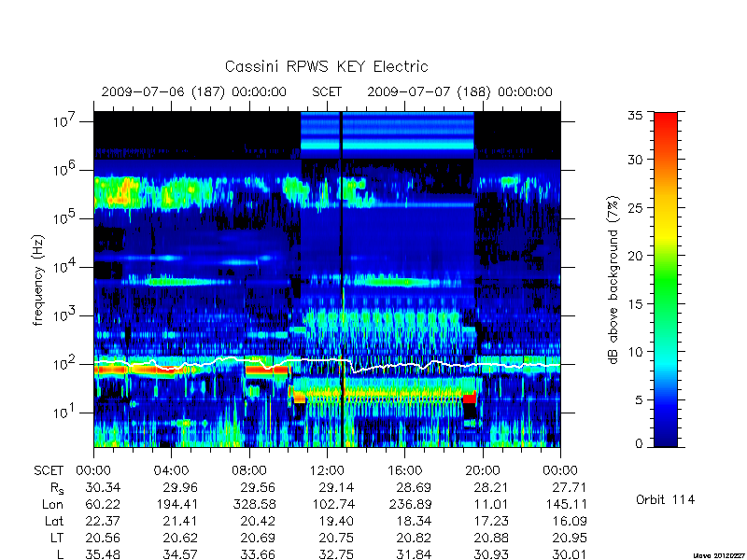Click the green middle of the colorbar
Screen dimensions: 747x560
coord(666,279)
